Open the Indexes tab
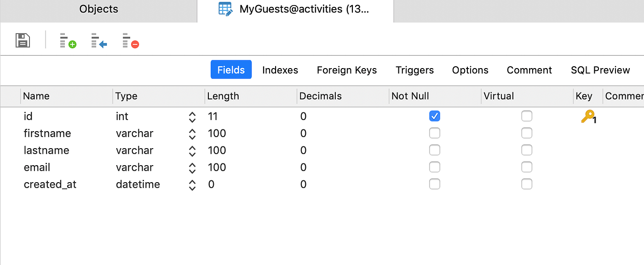 280,70
